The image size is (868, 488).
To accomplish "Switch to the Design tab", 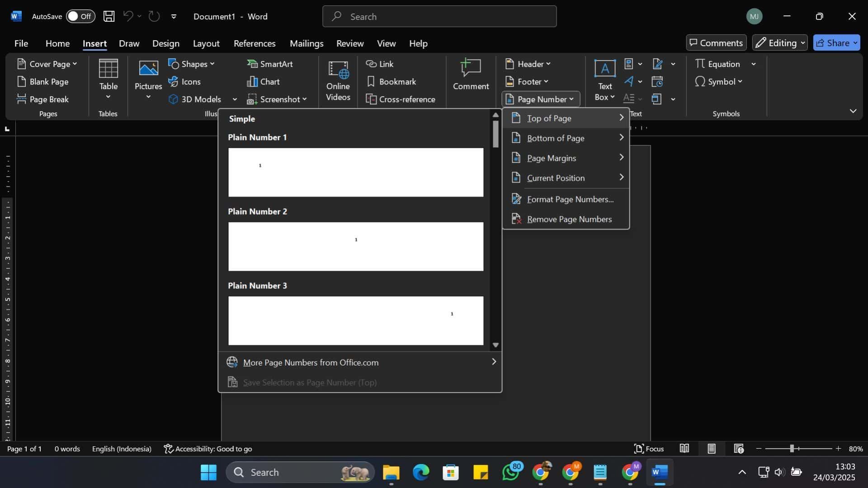I will [166, 43].
